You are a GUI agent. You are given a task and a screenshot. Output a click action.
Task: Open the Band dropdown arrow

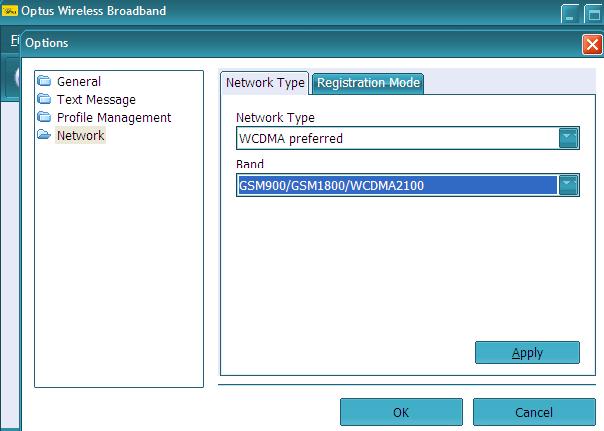[569, 185]
